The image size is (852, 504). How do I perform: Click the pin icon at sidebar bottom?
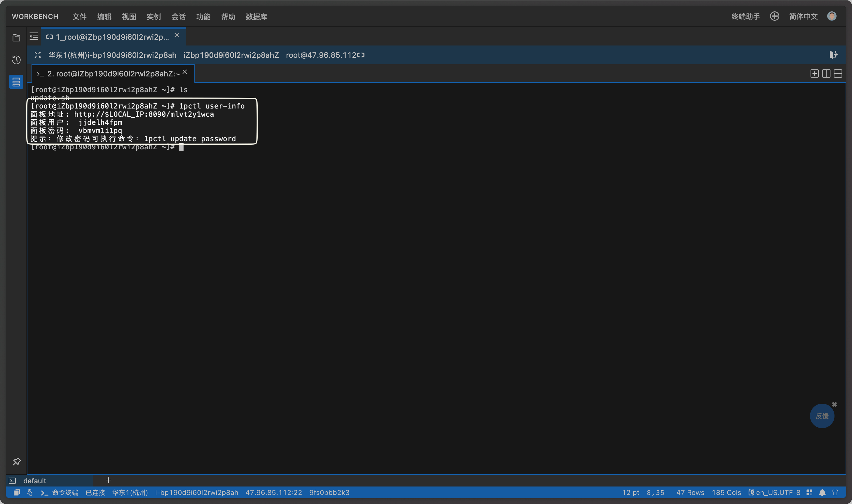point(17,461)
